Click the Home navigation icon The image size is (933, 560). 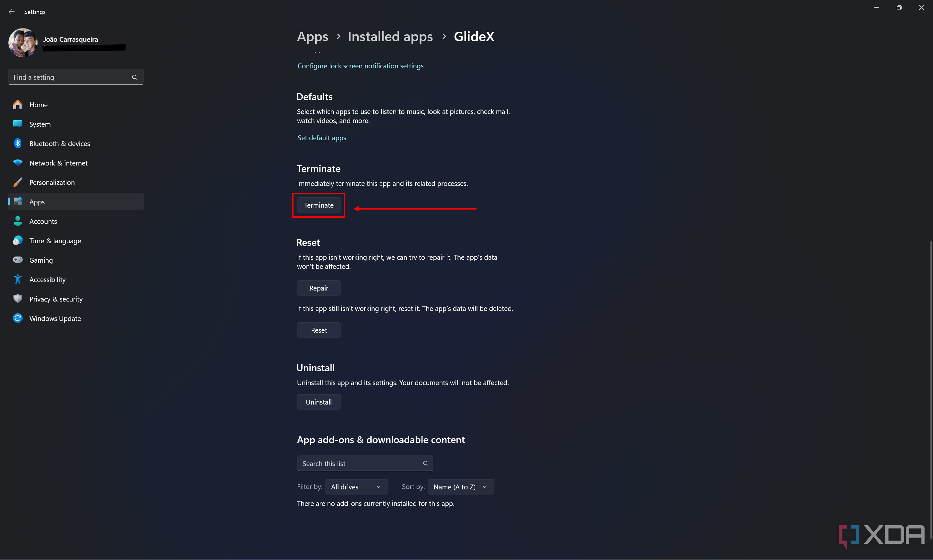coord(18,105)
